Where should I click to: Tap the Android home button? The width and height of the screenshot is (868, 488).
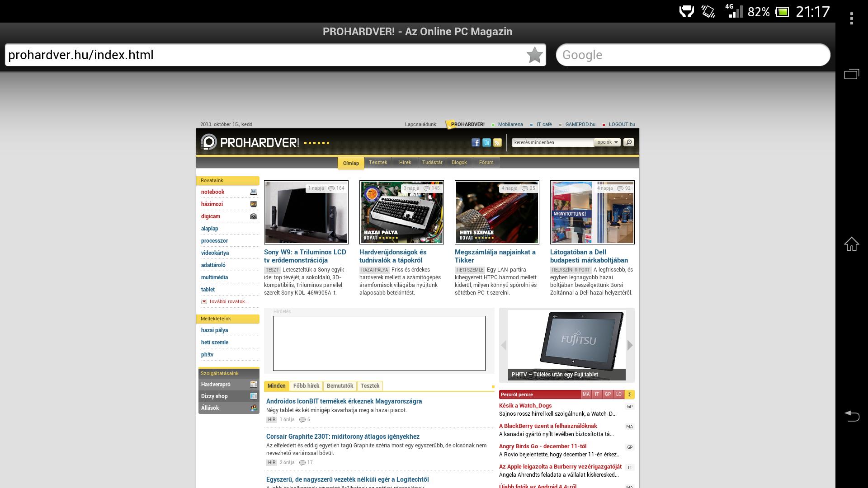[x=852, y=244]
